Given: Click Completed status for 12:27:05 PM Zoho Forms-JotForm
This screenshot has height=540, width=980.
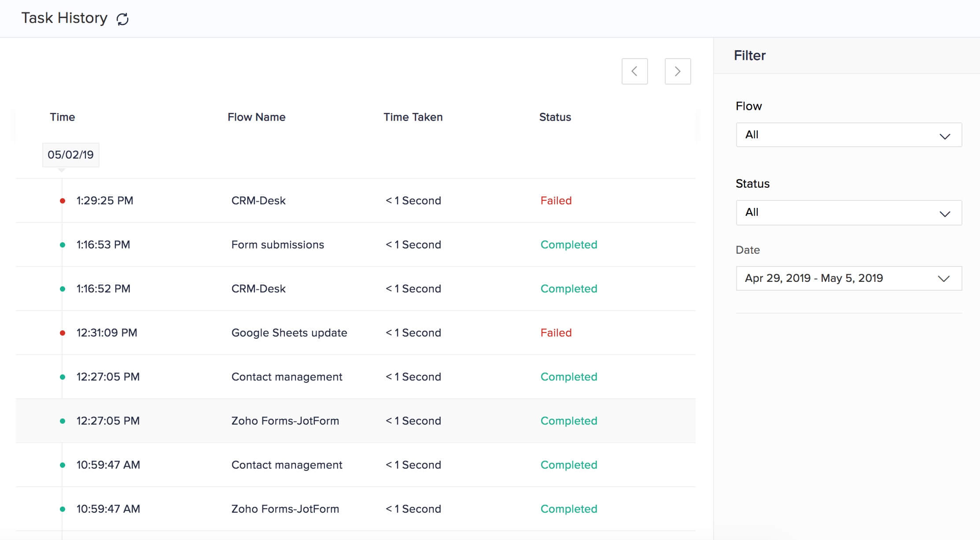Looking at the screenshot, I should click(569, 421).
